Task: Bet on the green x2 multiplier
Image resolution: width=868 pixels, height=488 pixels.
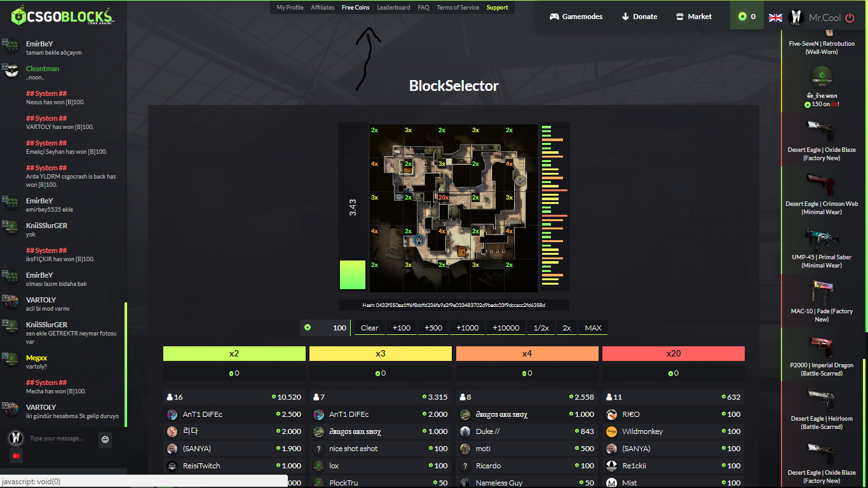Action: tap(234, 353)
